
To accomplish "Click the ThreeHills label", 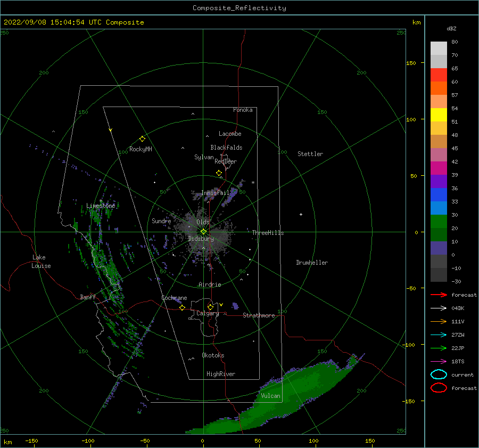I will 268,233.
